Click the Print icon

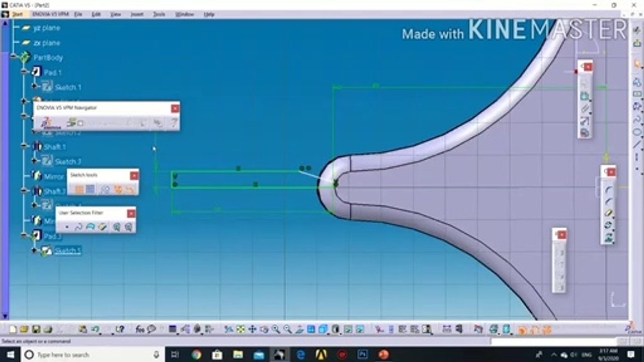[x=48, y=329]
